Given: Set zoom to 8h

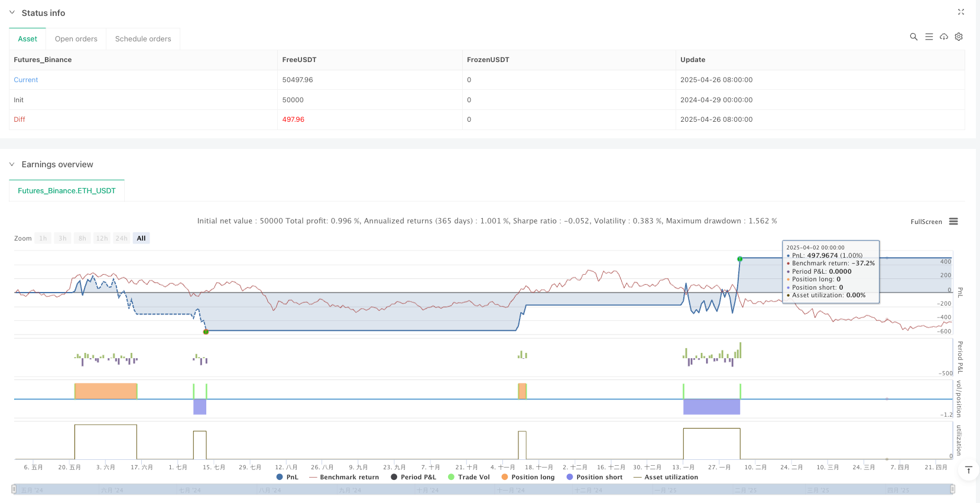Looking at the screenshot, I should 82,238.
